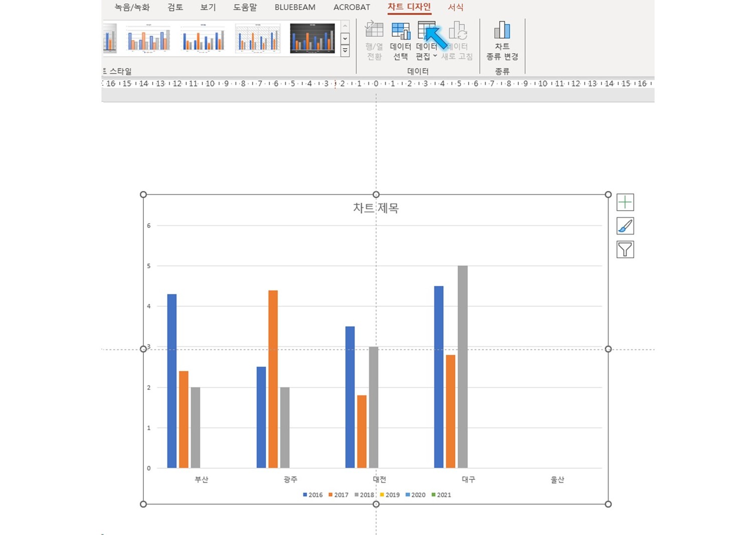The width and height of the screenshot is (756, 535).
Task: Select the gray 2018 bar for 부산
Action: point(196,428)
